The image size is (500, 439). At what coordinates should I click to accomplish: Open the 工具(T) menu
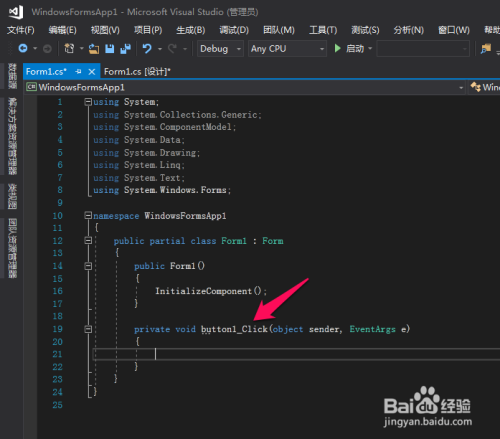click(323, 30)
